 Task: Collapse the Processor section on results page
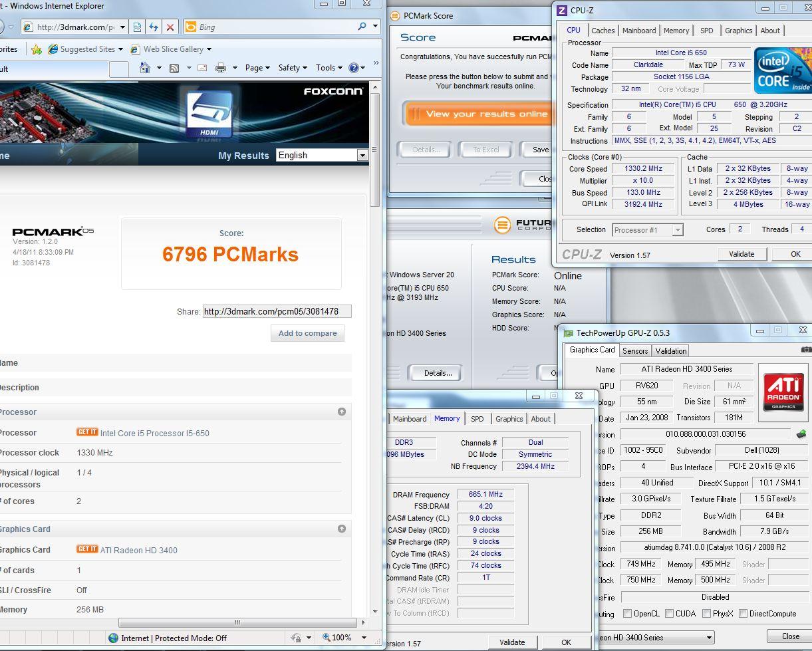(x=342, y=412)
